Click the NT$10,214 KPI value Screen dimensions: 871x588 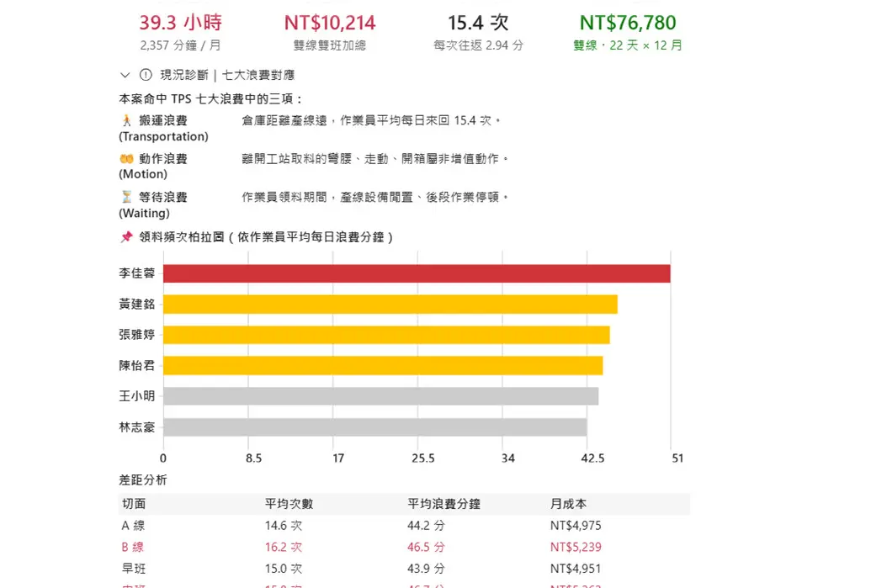coord(330,23)
